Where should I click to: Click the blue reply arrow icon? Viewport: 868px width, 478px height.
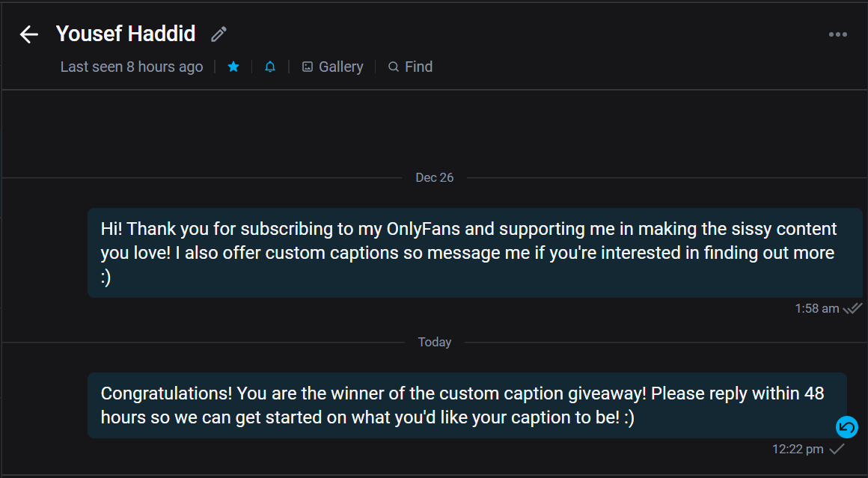tap(846, 427)
